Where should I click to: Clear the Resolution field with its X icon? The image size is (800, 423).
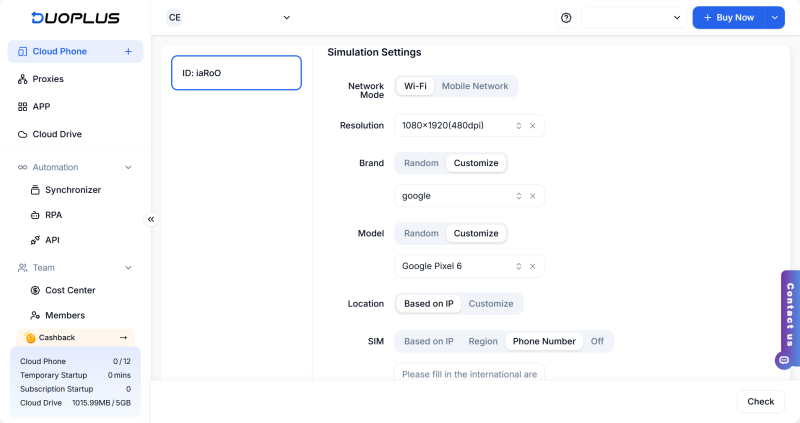pyautogui.click(x=533, y=126)
